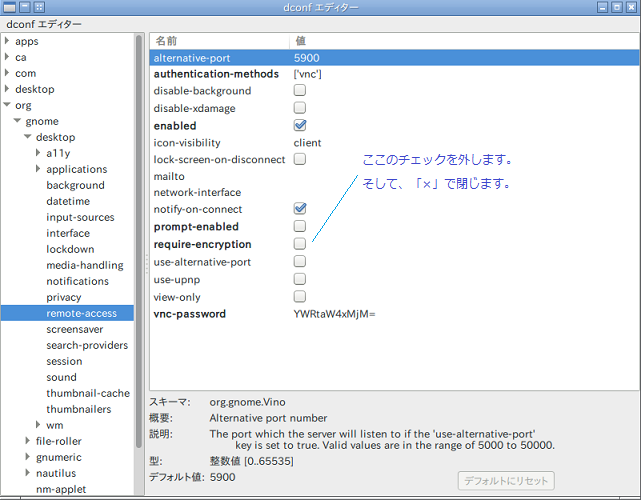
Task: Close the dconf editor with the × button
Action: tap(632, 7)
